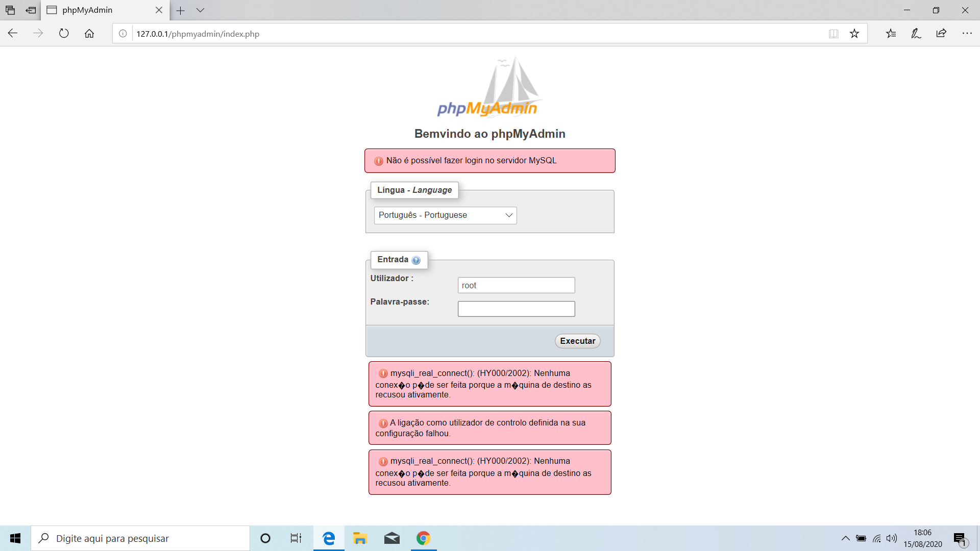The image size is (980, 551).
Task: Click the add notes pen icon
Action: [x=916, y=34]
